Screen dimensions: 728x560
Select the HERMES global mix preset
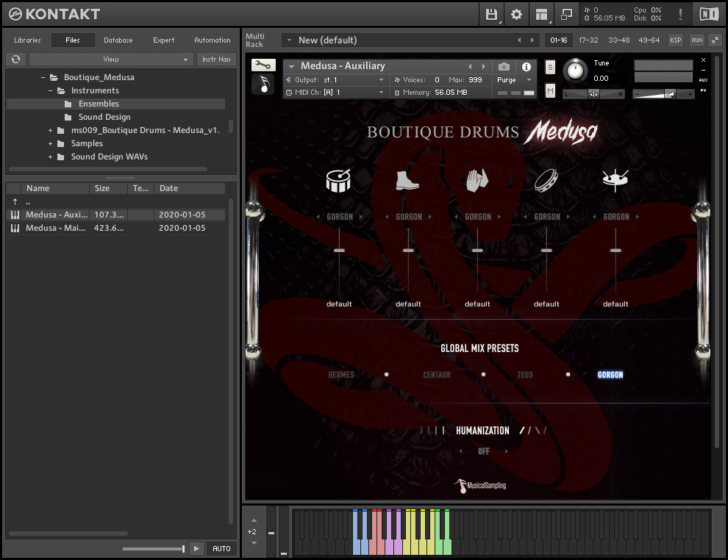click(341, 375)
